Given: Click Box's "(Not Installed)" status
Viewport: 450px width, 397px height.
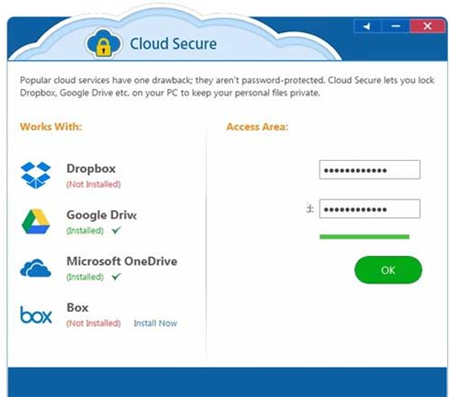Looking at the screenshot, I should pyautogui.click(x=94, y=323).
